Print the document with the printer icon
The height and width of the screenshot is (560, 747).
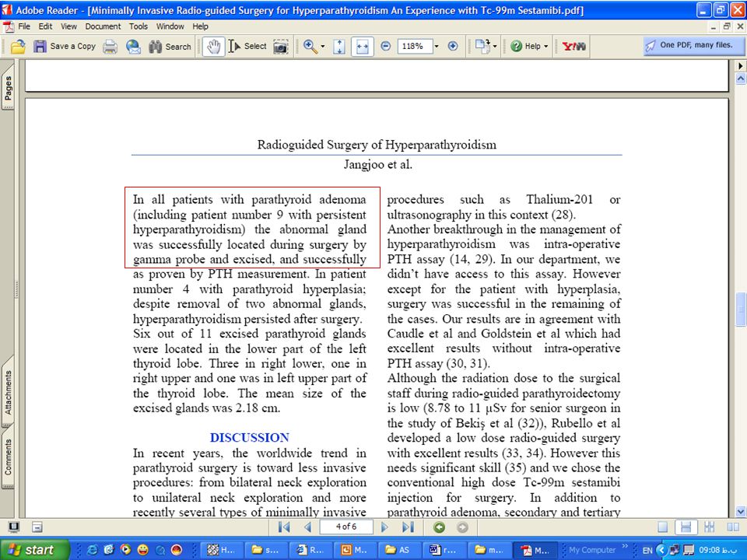pyautogui.click(x=110, y=46)
